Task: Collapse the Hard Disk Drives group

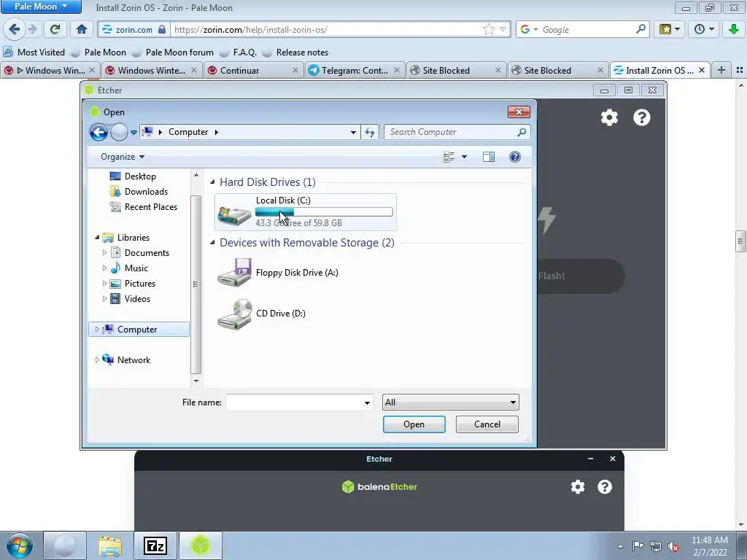Action: coord(212,182)
